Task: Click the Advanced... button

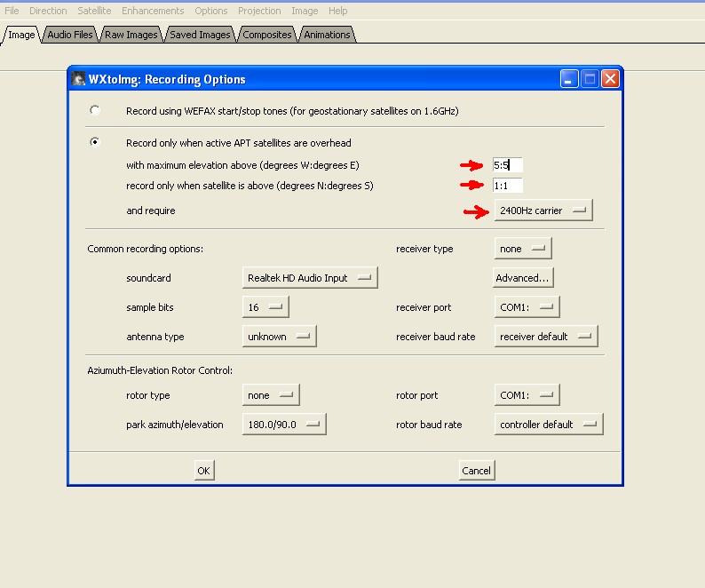Action: point(523,278)
